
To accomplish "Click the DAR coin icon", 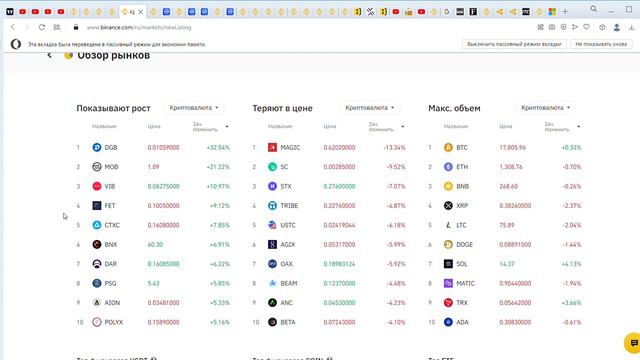I will pos(97,264).
